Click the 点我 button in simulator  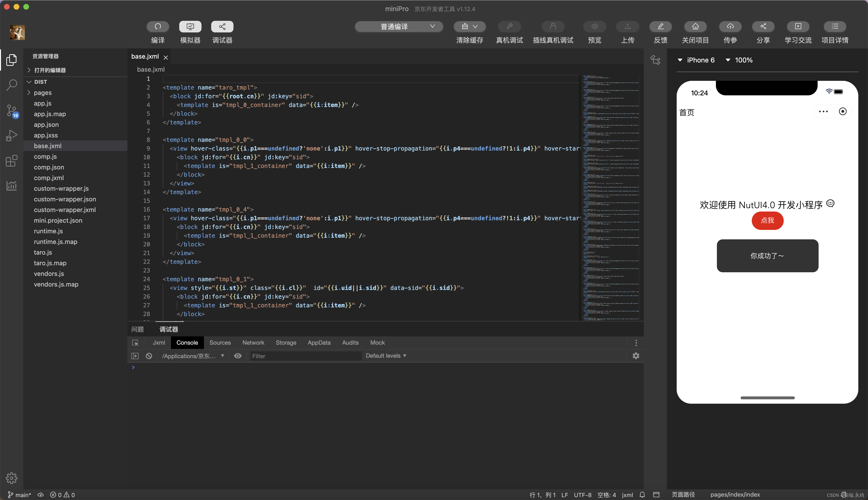(768, 220)
